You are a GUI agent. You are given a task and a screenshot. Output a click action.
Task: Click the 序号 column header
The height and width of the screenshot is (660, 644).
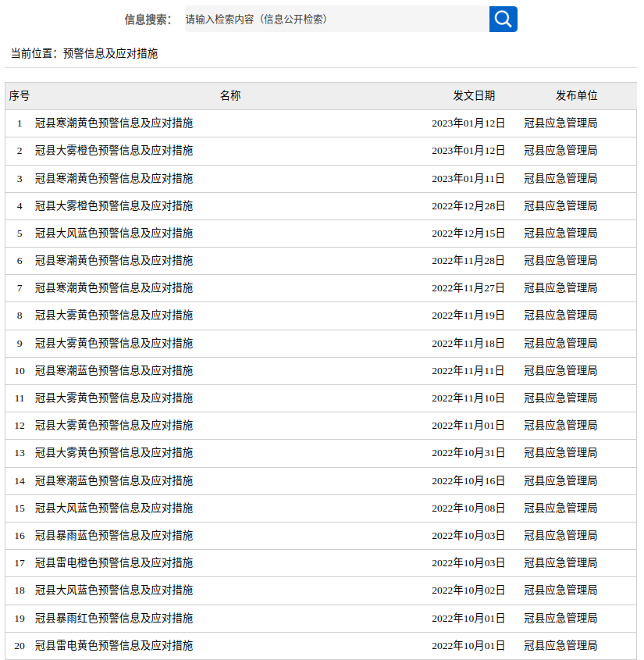point(20,95)
